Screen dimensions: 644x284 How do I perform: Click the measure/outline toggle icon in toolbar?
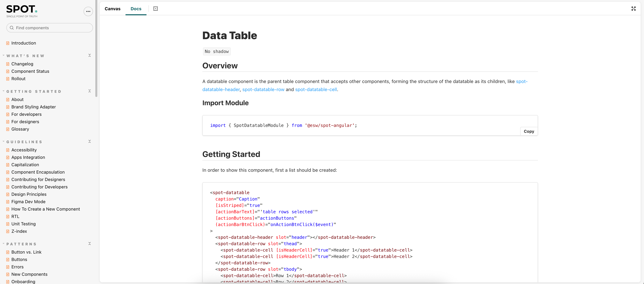pyautogui.click(x=156, y=9)
